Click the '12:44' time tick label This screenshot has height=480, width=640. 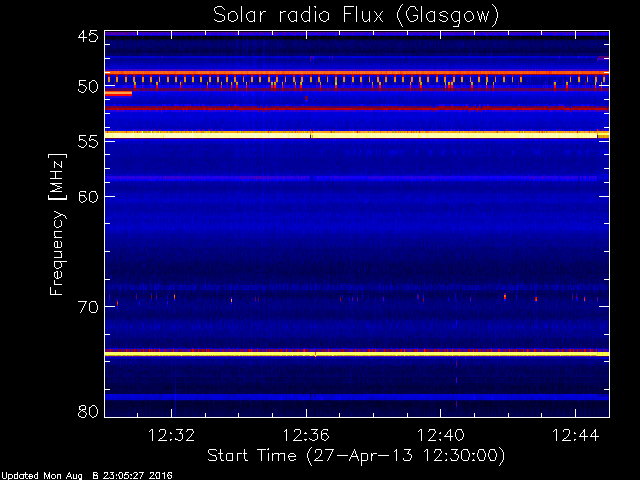pyautogui.click(x=576, y=435)
